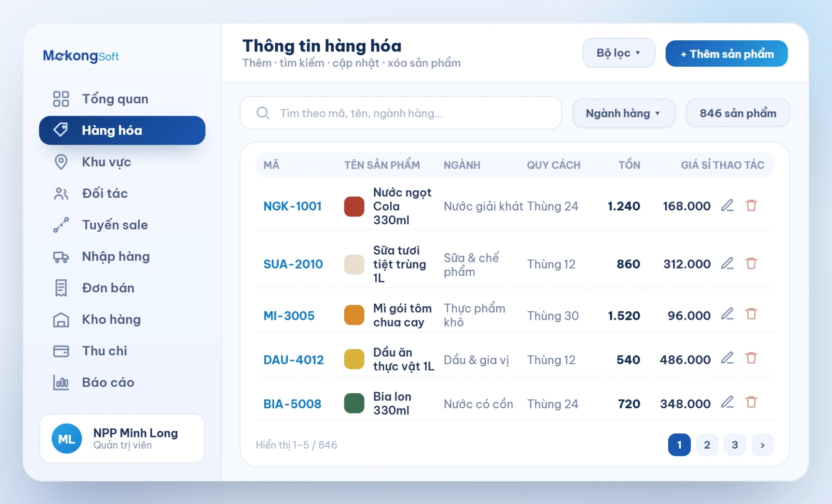Delete the SUA-2010 product via trash icon

[751, 263]
